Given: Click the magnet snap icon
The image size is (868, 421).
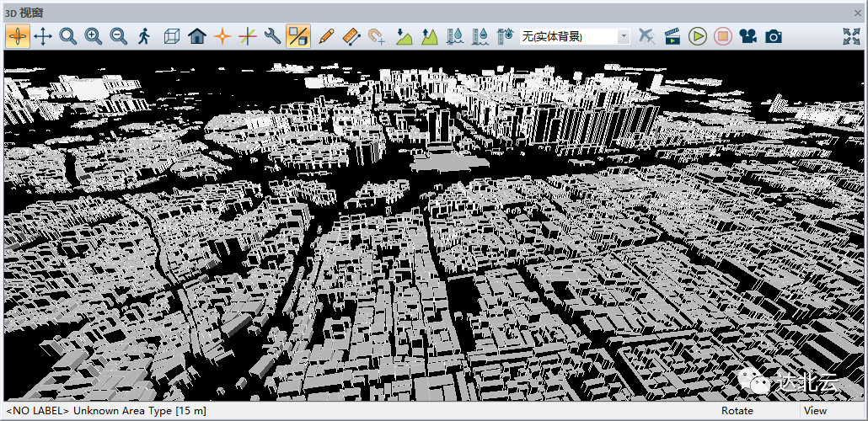Looking at the screenshot, I should click(x=377, y=36).
